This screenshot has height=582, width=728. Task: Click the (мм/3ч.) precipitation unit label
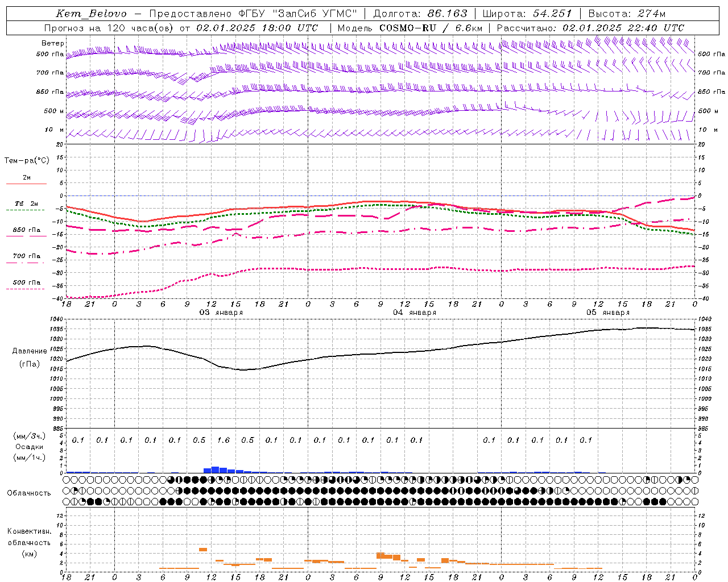pyautogui.click(x=29, y=436)
